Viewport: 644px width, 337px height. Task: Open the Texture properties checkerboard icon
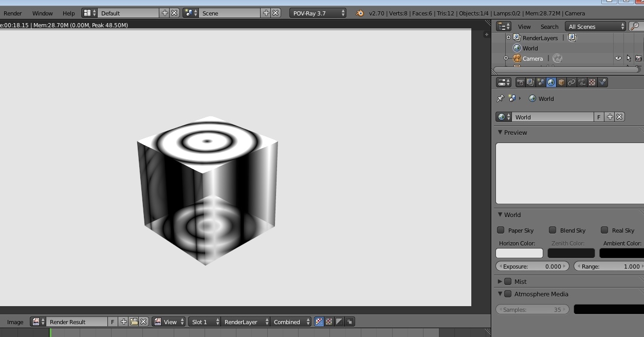[592, 82]
